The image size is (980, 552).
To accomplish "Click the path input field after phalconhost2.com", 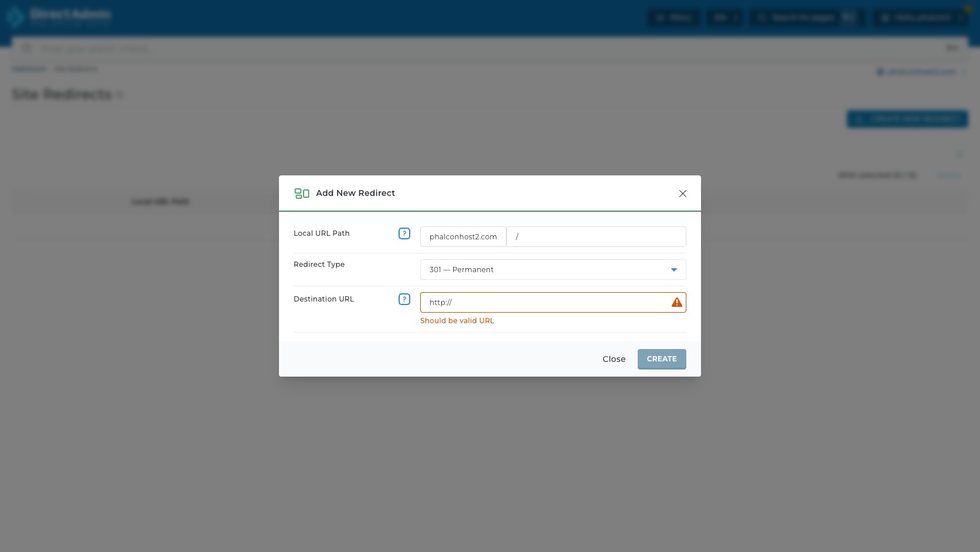I will pyautogui.click(x=596, y=237).
